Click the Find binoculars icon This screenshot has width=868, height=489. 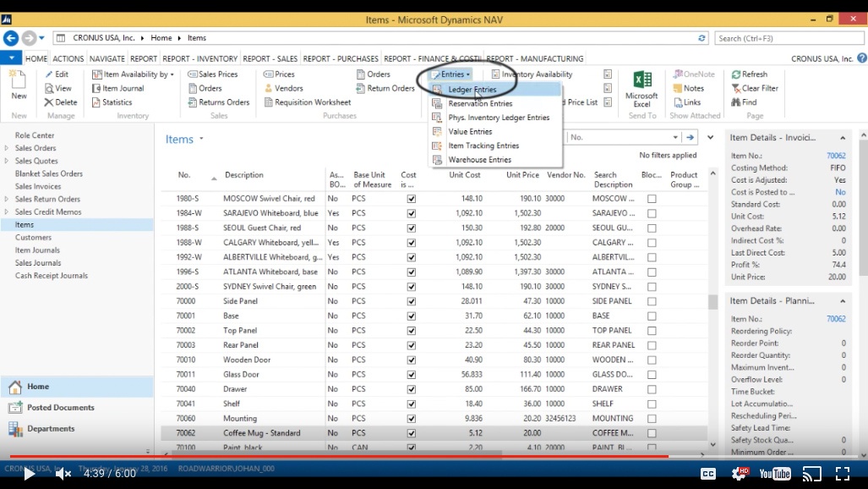[735, 102]
